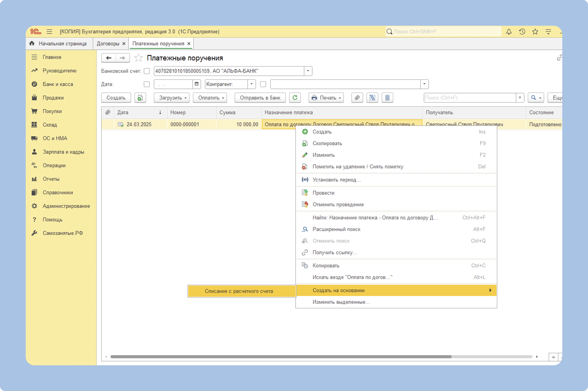Go to Начальная страница tab
This screenshot has height=391, width=588.
click(x=59, y=44)
